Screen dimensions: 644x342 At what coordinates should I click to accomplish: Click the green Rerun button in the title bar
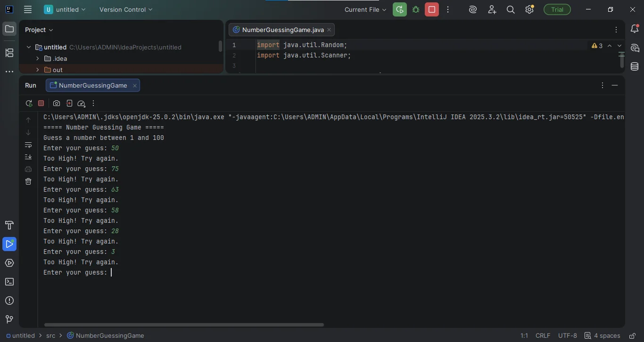point(400,9)
